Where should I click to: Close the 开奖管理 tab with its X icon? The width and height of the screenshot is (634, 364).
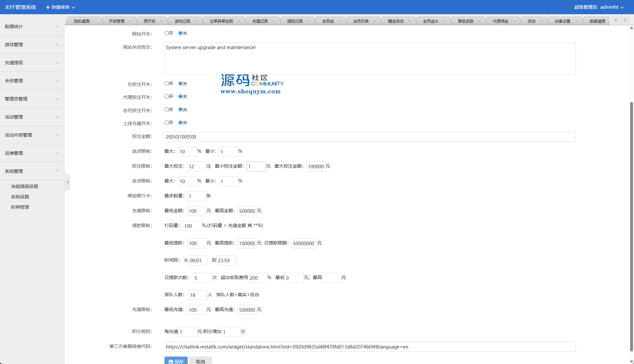(x=130, y=21)
